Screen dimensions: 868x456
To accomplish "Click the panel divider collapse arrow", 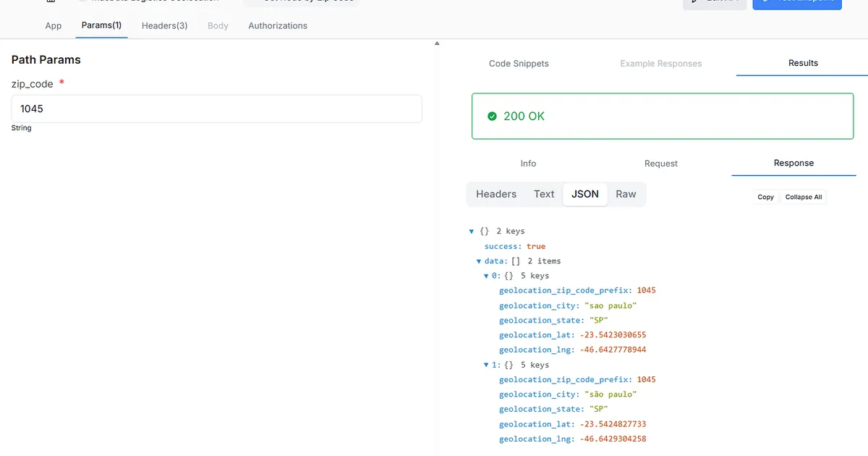I will 436,43.
